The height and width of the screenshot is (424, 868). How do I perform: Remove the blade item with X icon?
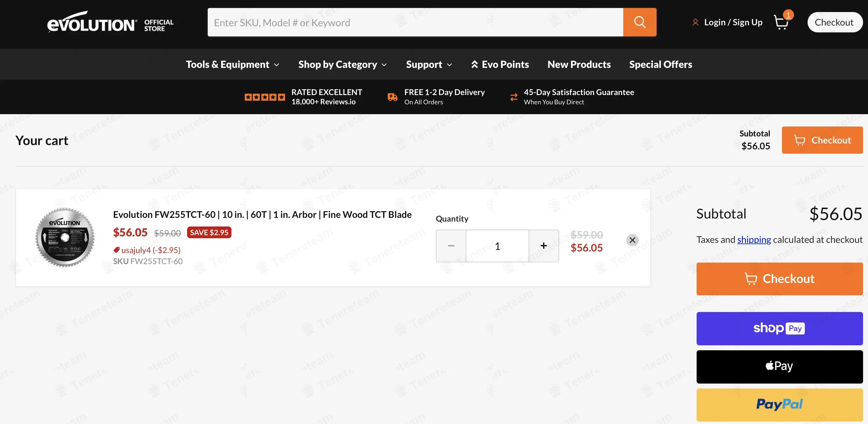[632, 240]
